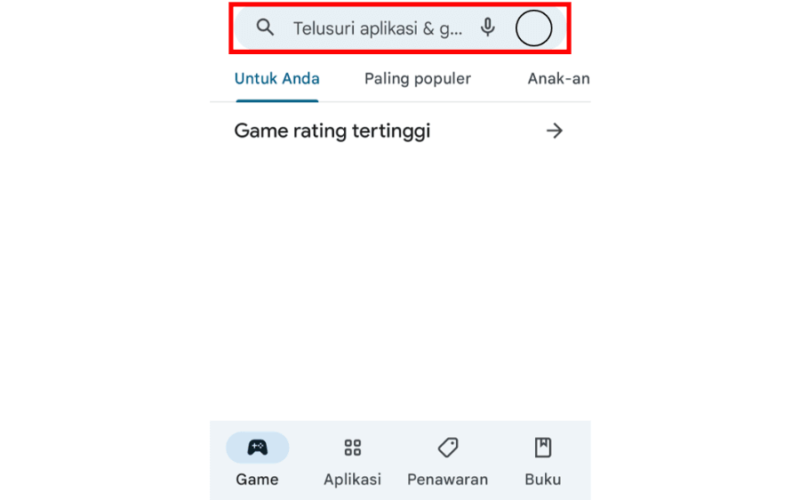Tap the game controller icon
800x500 pixels.
pyautogui.click(x=258, y=447)
